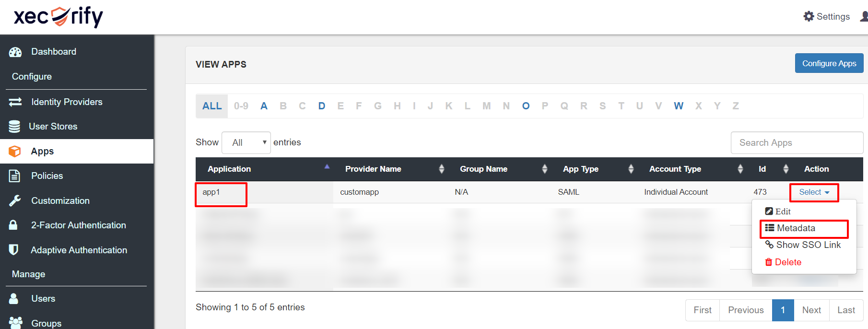Click the Settings gear icon
868x329 pixels.
coord(809,16)
